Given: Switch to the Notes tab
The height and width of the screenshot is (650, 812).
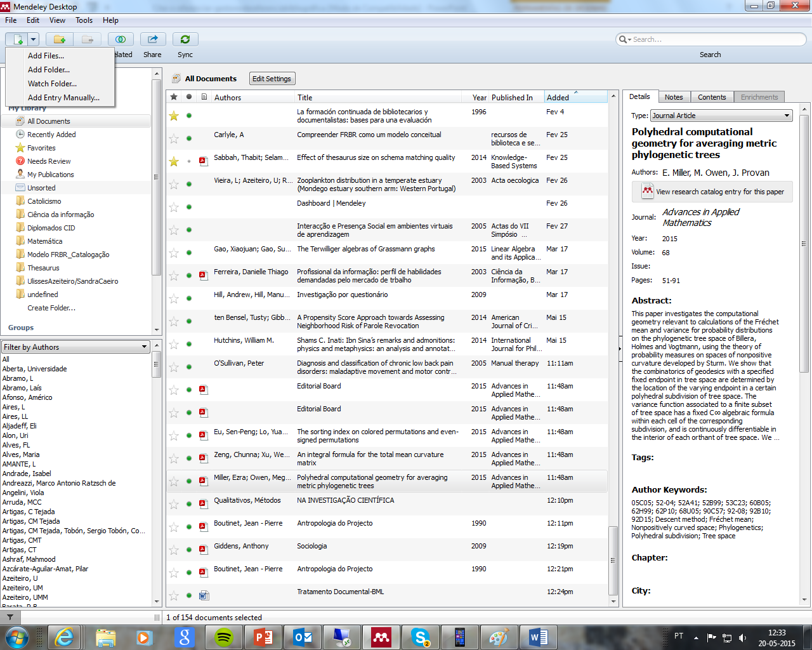Looking at the screenshot, I should coord(674,97).
